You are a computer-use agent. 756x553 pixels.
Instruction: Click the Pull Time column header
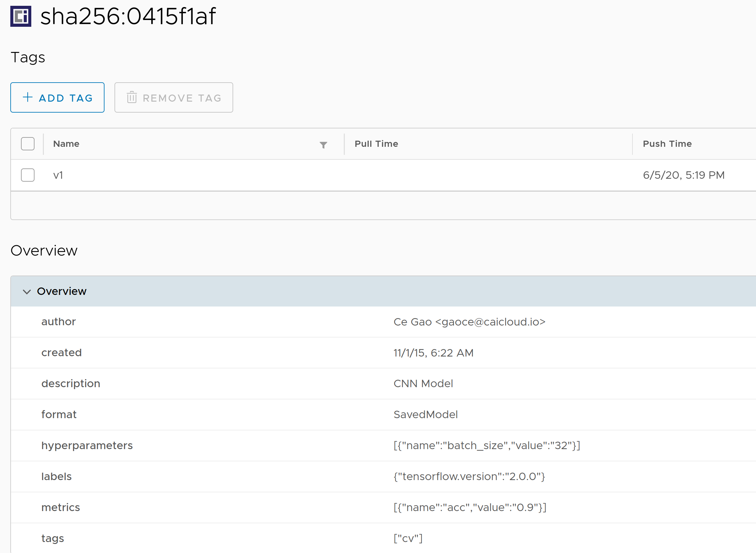coord(376,144)
